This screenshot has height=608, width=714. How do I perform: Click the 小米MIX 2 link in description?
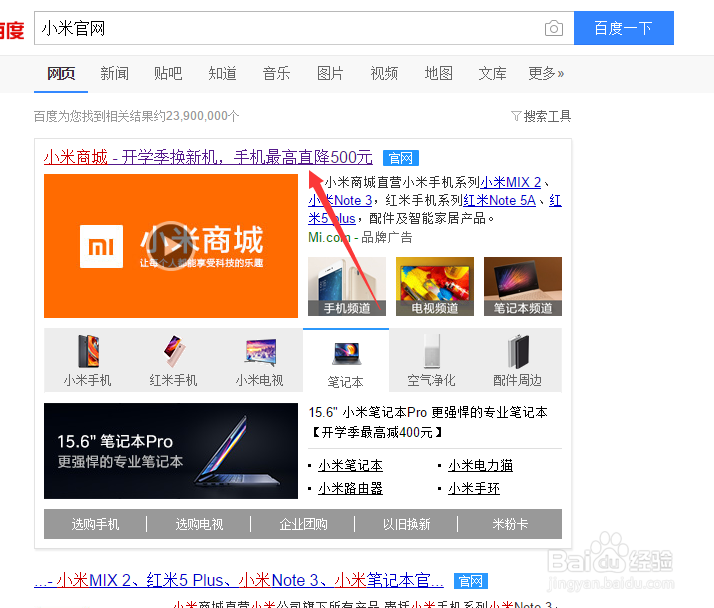click(510, 183)
